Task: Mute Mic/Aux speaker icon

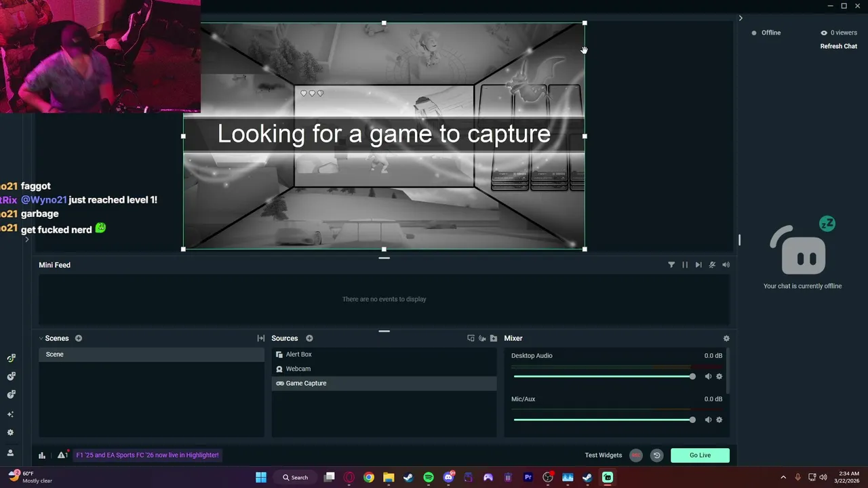Action: tap(708, 420)
